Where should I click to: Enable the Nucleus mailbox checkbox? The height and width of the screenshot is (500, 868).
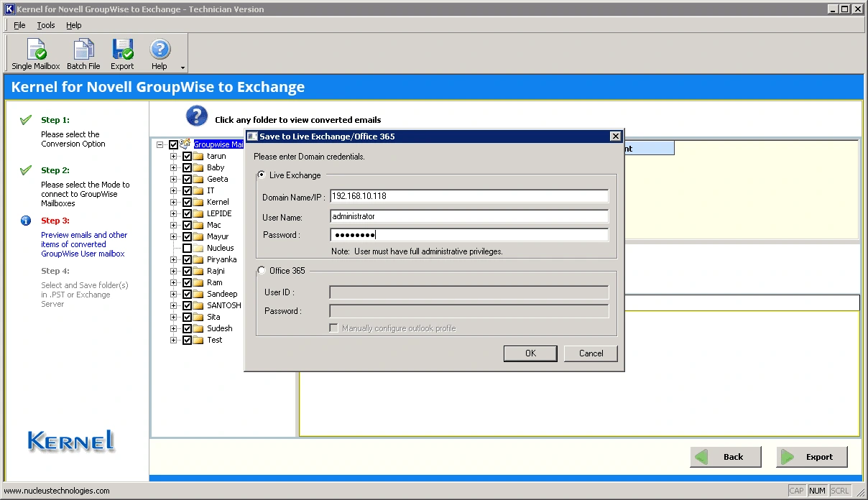pyautogui.click(x=188, y=248)
